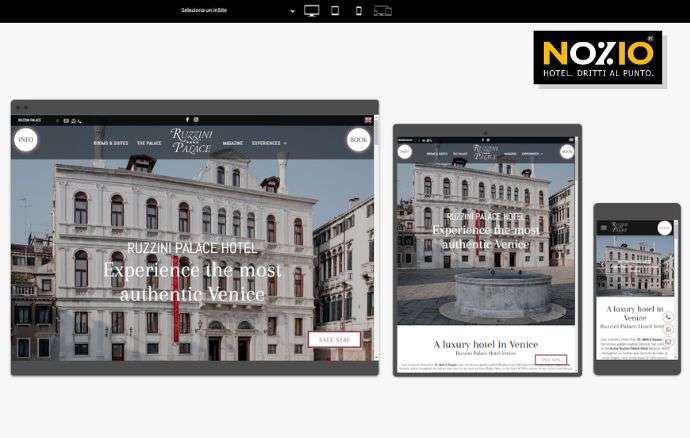Screen dimensions: 690x438
Task: Expand Experiences menu in tablet preview
Action: pyautogui.click(x=532, y=154)
